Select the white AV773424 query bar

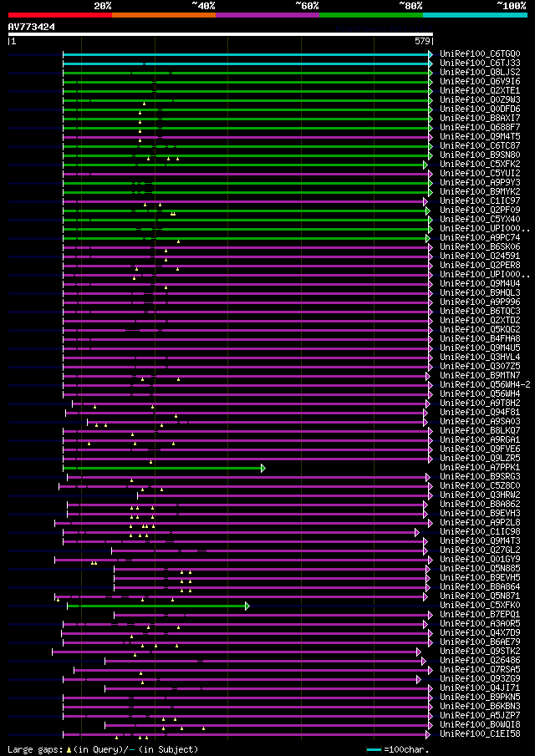click(x=221, y=34)
